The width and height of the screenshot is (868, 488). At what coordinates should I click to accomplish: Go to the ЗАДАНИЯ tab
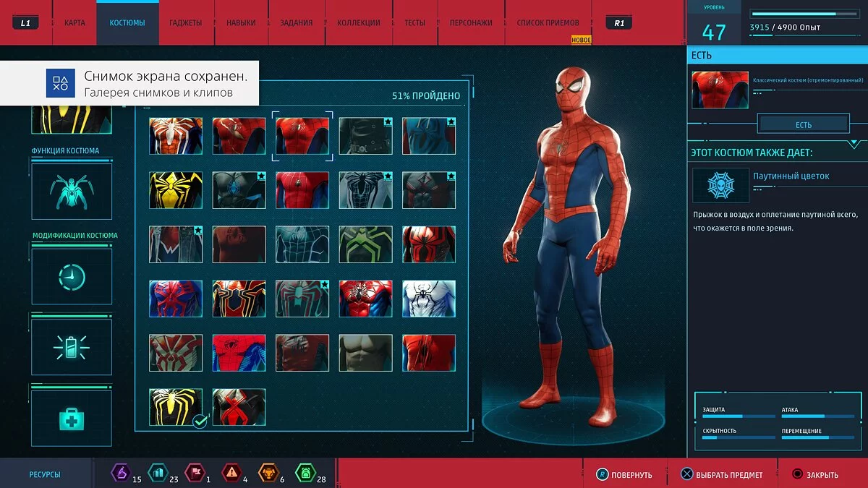[297, 22]
